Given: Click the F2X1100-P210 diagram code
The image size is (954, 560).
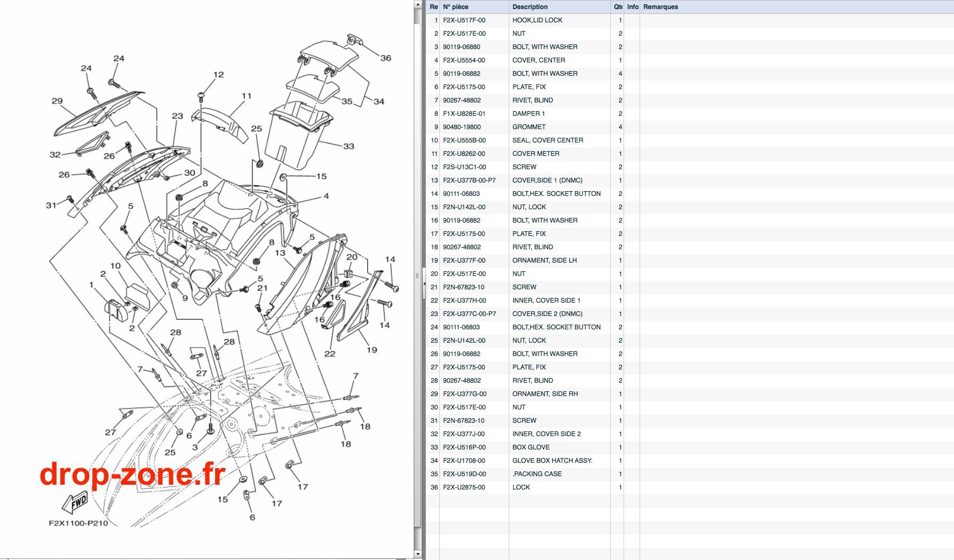Looking at the screenshot, I should (78, 523).
